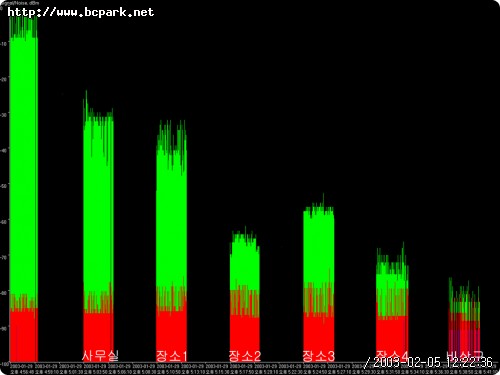
Task: Click the -20 dBm axis label
Action: [x=4, y=79]
